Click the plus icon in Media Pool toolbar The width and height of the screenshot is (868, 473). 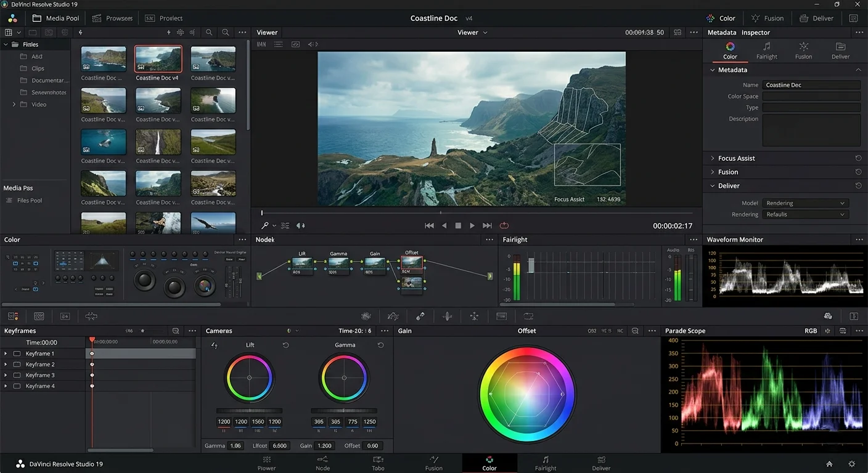click(x=169, y=32)
